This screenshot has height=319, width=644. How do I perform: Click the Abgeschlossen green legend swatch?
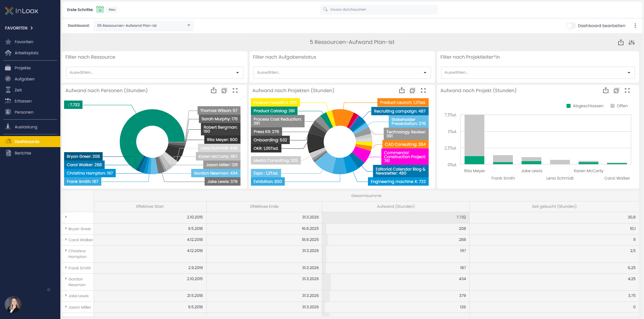[568, 106]
